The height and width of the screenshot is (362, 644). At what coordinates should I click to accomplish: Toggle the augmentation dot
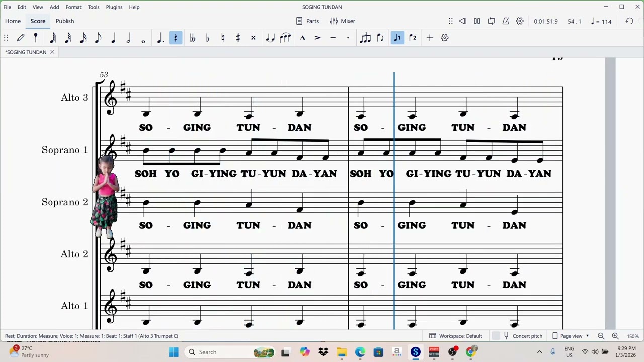pos(160,38)
